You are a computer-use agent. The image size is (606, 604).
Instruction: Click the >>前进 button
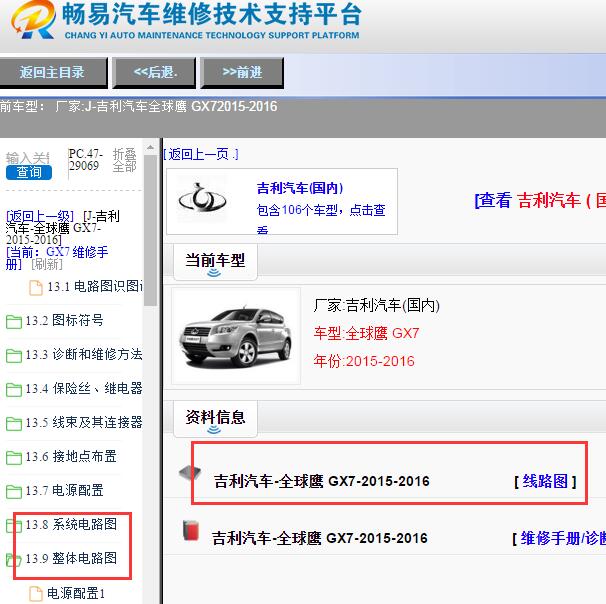(242, 72)
